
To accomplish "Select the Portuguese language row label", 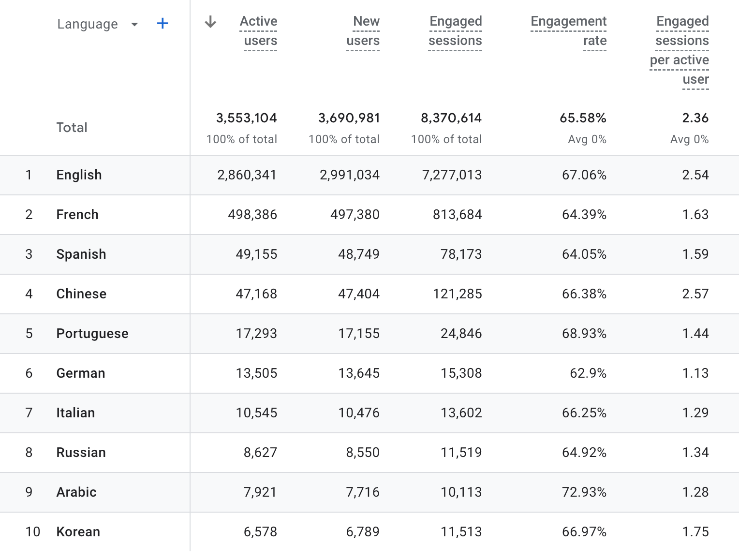I will pos(92,334).
